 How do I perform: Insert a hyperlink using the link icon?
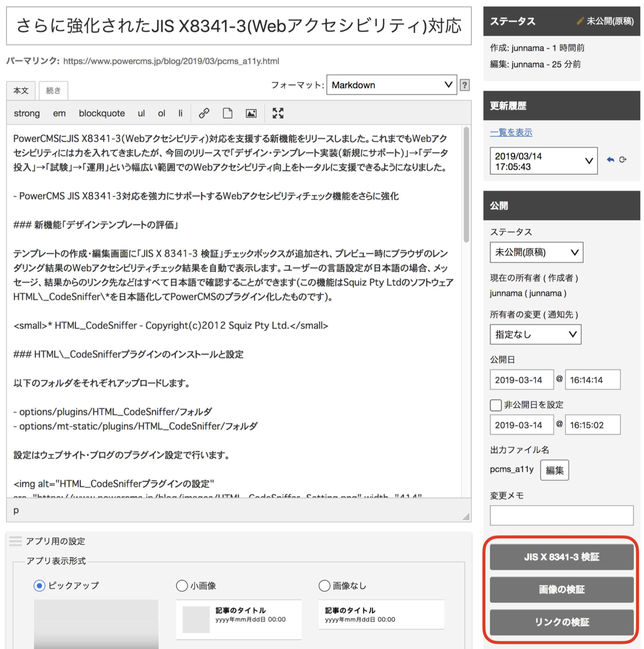click(203, 113)
